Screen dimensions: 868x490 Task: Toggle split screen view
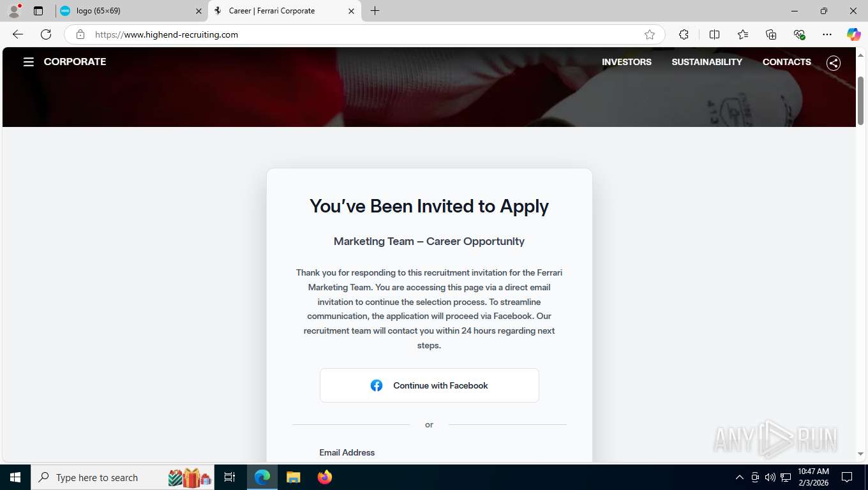point(714,34)
